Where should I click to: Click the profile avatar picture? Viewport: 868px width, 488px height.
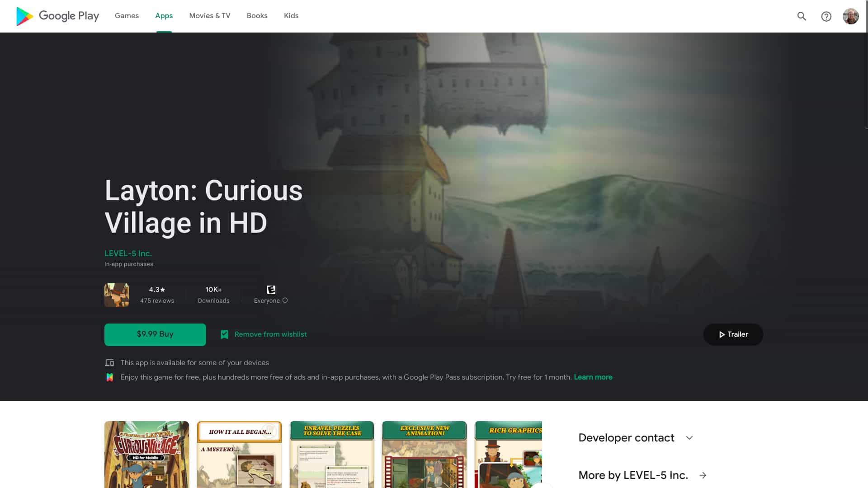(851, 16)
